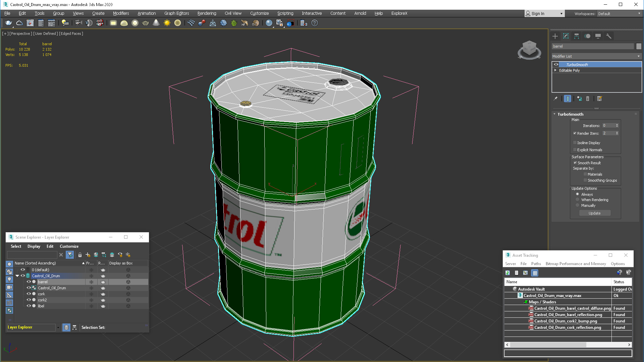
Task: Click the yellow sun light toolbar icon
Action: [x=167, y=23]
